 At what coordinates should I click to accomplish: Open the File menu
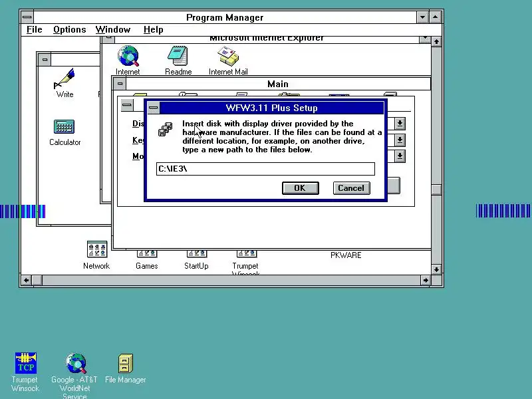(35, 29)
